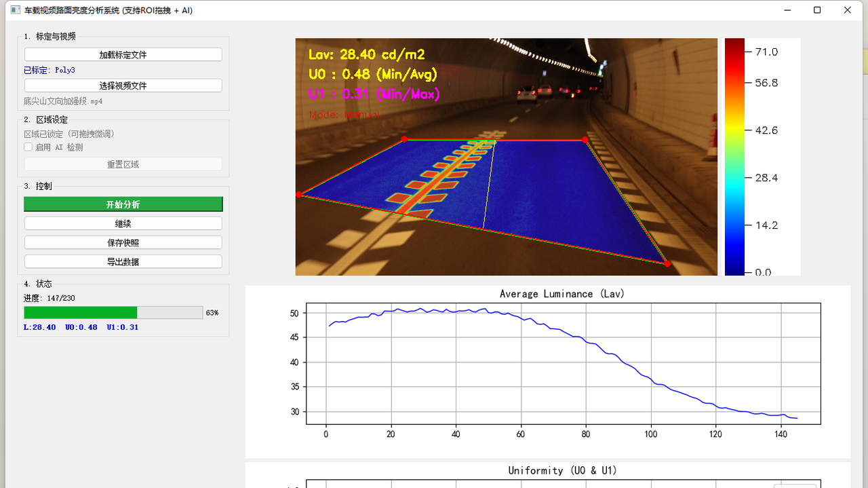Click the lower-right red ROI corner handle
Viewport: 868px width, 488px height.
[x=667, y=264]
